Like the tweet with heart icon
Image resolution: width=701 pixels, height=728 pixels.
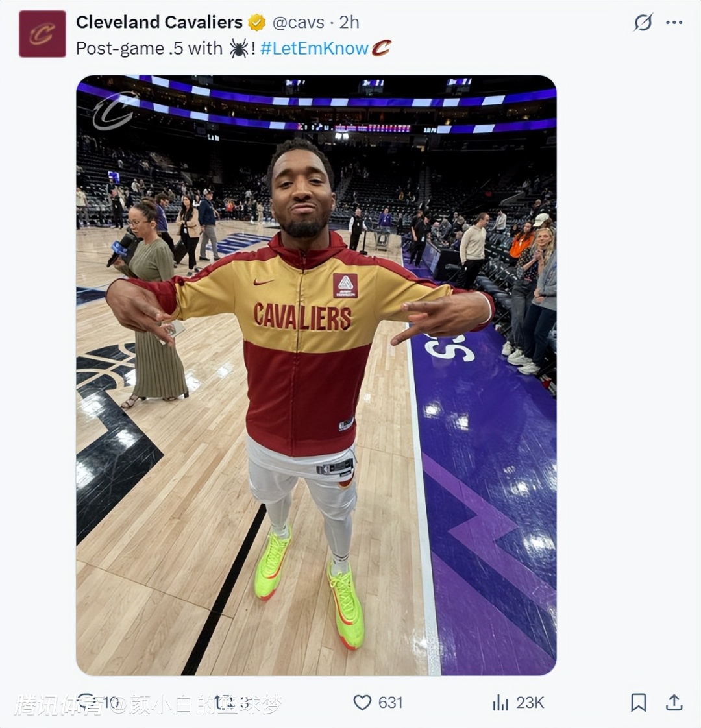(362, 702)
